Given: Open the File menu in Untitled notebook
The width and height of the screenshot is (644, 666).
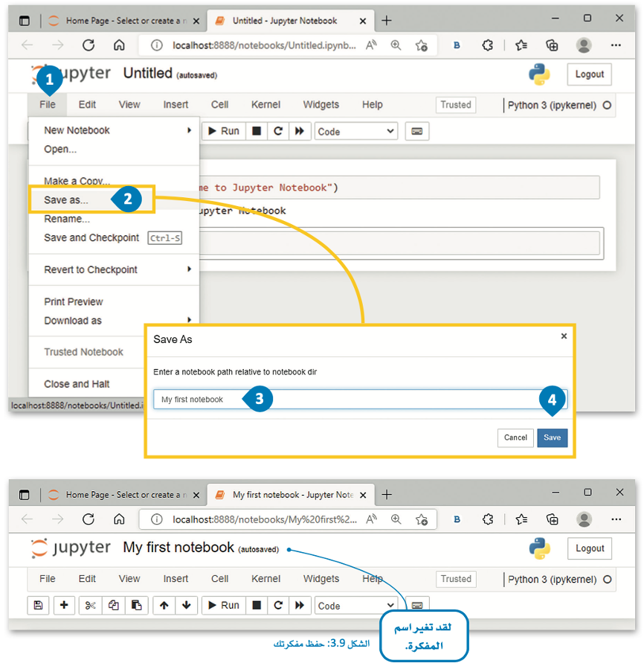Looking at the screenshot, I should click(x=48, y=104).
